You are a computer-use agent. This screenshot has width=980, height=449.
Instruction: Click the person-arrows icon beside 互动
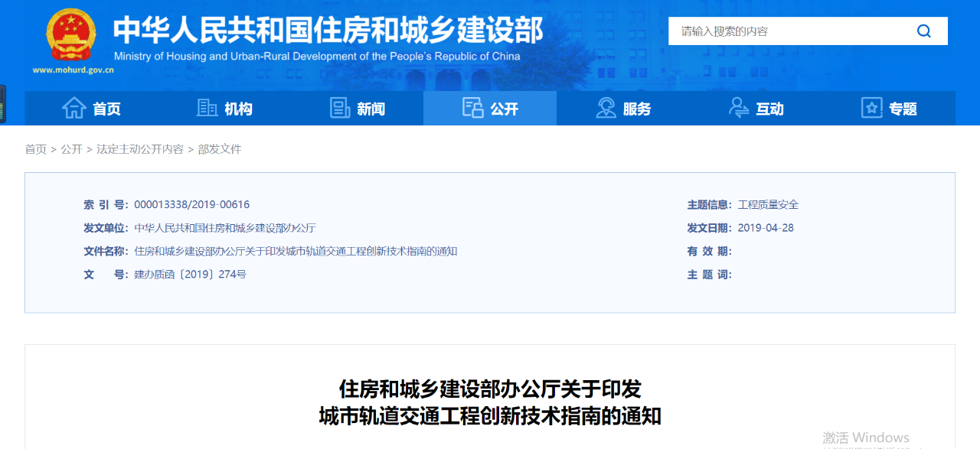(x=739, y=108)
